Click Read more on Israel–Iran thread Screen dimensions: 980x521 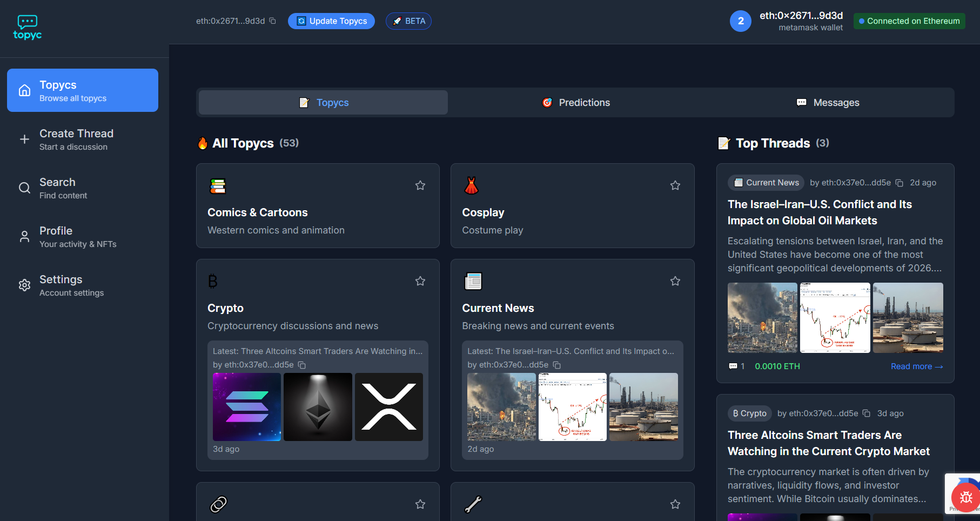coord(917,366)
